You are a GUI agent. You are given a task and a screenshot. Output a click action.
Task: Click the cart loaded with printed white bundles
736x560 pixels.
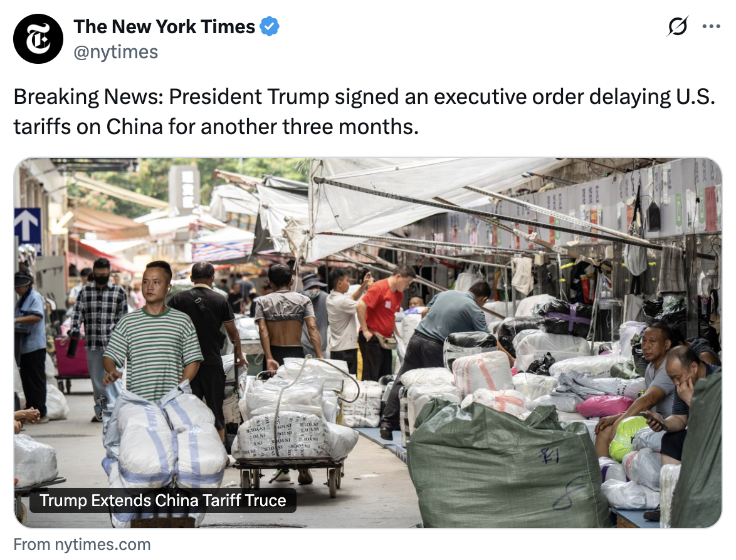pyautogui.click(x=293, y=427)
